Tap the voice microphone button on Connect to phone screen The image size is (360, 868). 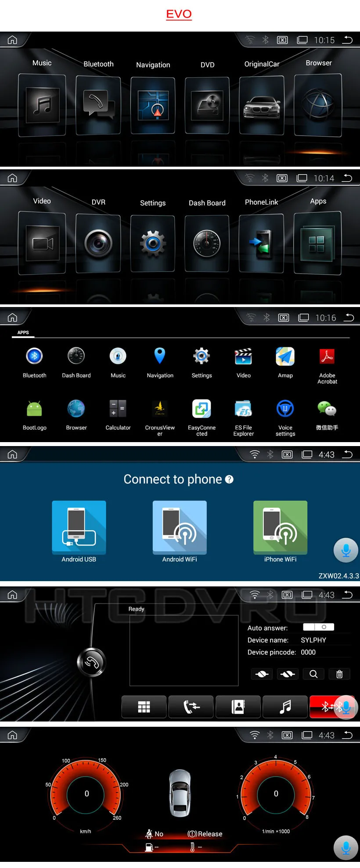click(346, 550)
